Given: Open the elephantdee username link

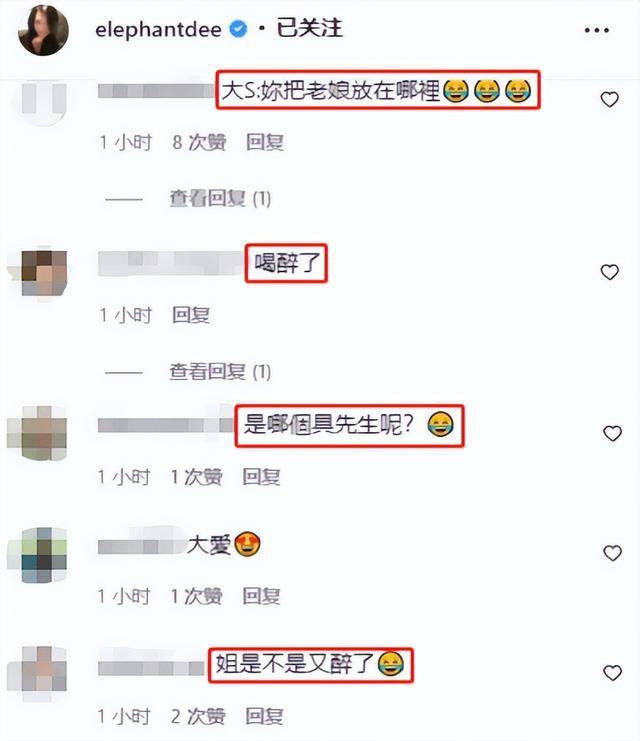Looking at the screenshot, I should [x=158, y=30].
